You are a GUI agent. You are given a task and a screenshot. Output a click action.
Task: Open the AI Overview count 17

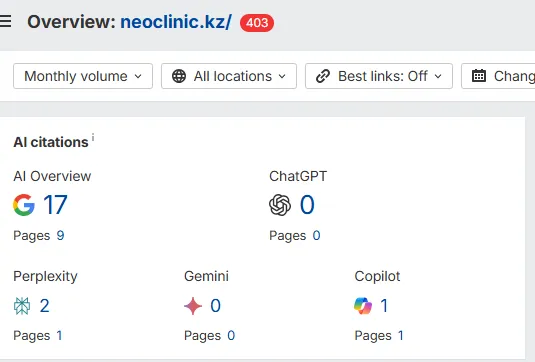pos(55,205)
